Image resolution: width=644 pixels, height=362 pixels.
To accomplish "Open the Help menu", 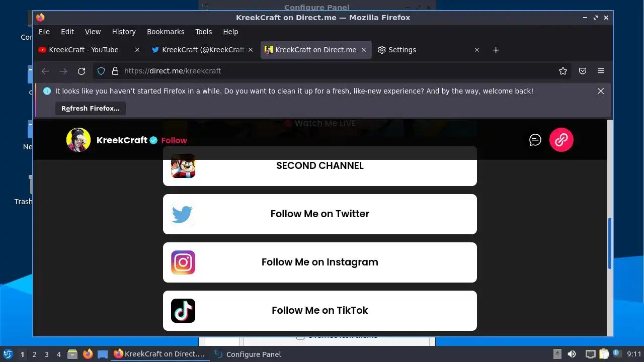I will point(230,32).
